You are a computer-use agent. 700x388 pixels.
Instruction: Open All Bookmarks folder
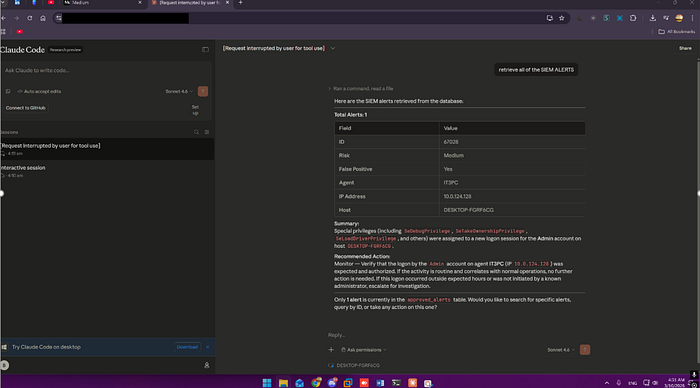[677, 32]
